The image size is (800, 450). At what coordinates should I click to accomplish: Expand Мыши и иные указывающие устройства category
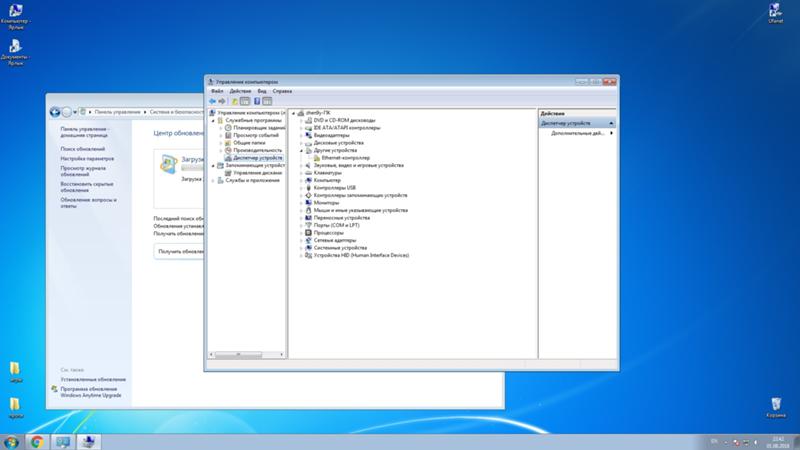tap(301, 210)
